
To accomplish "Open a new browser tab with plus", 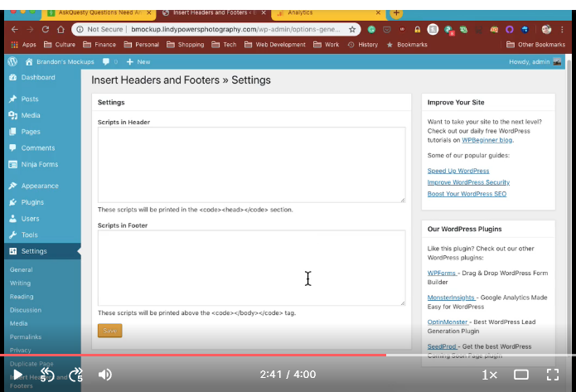I will [x=396, y=13].
